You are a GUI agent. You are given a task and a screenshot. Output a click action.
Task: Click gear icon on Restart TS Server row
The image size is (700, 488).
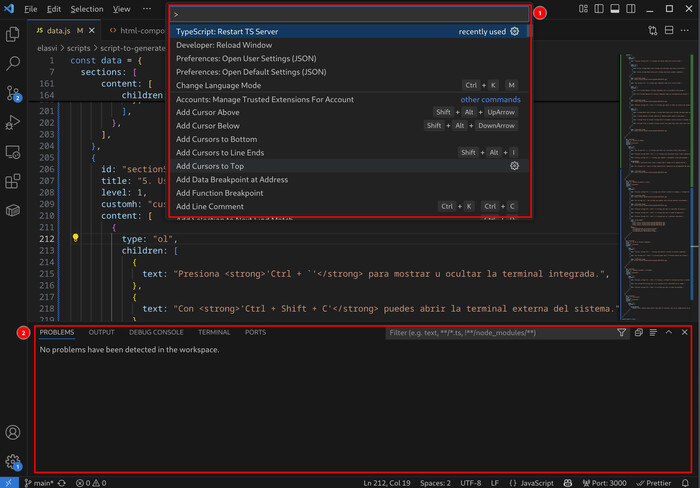coord(514,31)
